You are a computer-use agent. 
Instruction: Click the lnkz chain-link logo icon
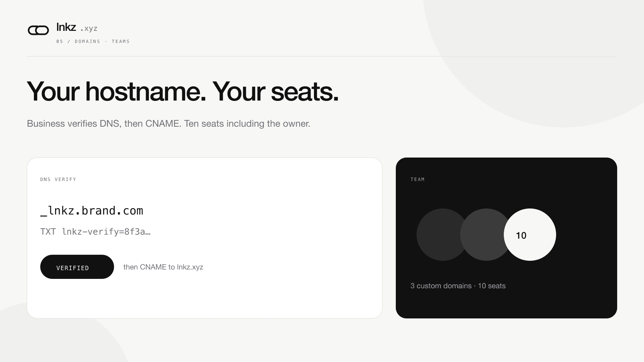click(38, 31)
